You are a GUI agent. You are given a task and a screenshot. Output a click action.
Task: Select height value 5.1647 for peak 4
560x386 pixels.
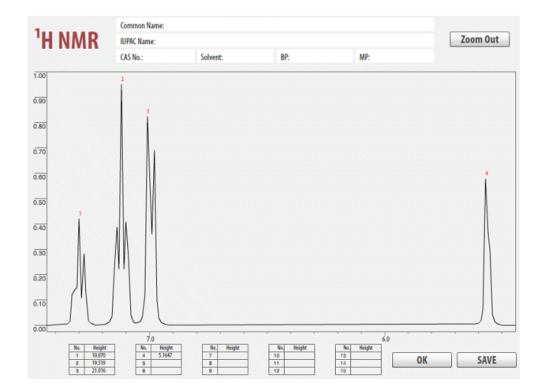click(x=166, y=355)
